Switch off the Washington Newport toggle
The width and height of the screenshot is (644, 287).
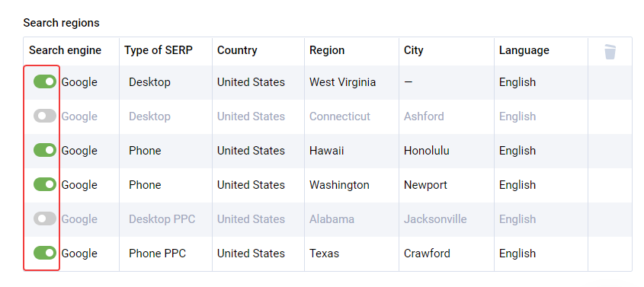[x=45, y=184]
